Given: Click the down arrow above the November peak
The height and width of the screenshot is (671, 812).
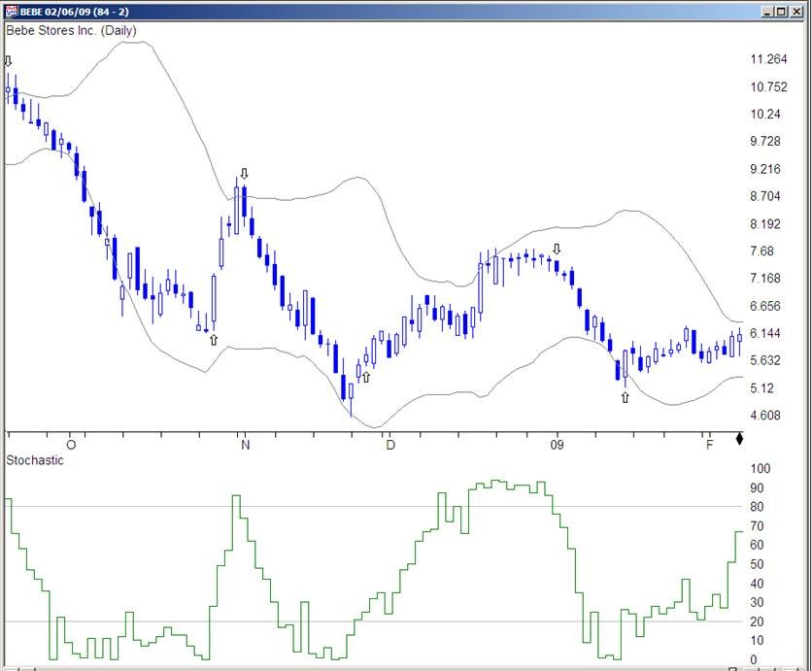Looking at the screenshot, I should [x=244, y=174].
